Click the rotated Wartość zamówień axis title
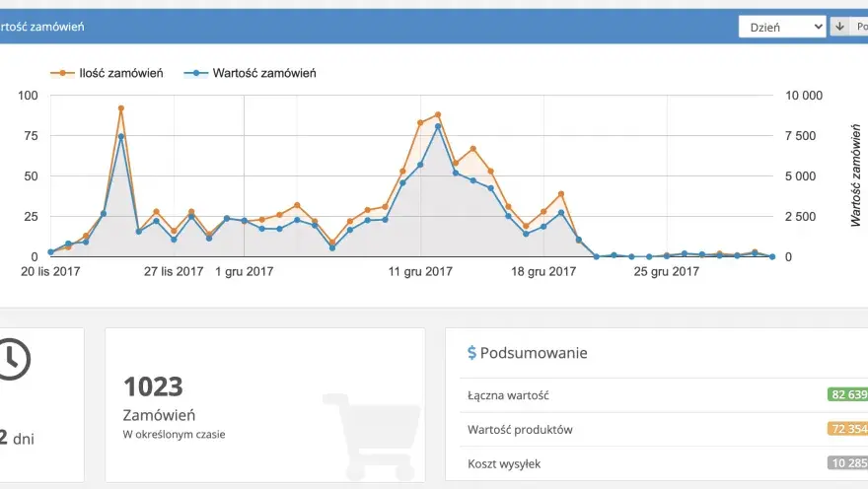 (856, 175)
